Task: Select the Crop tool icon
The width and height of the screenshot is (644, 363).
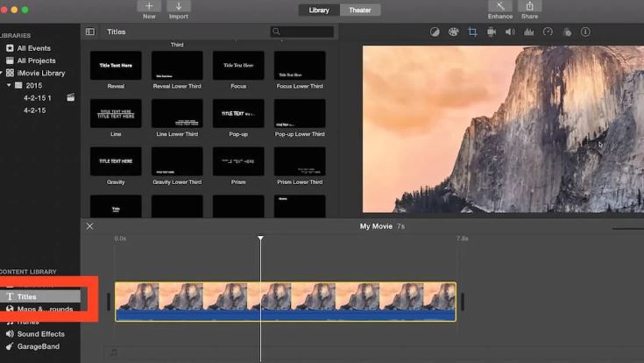Action: pyautogui.click(x=472, y=32)
